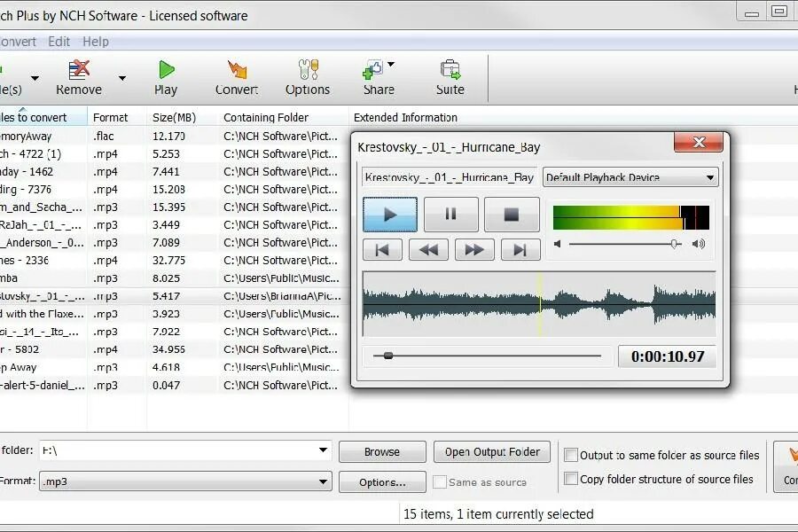This screenshot has width=798, height=532.
Task: Select the row with size 7.441
Action: (174, 171)
